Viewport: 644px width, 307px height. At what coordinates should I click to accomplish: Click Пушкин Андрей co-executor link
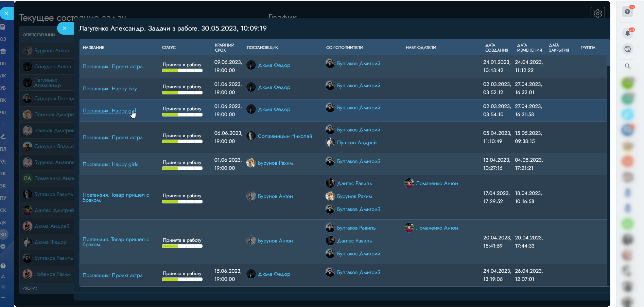coord(356,143)
